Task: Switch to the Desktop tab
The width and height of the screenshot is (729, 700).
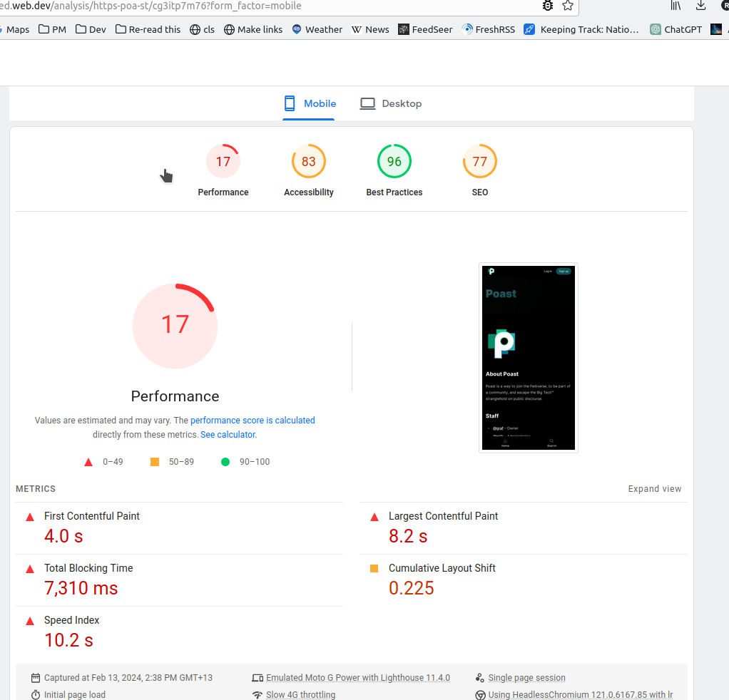Action: pos(391,104)
